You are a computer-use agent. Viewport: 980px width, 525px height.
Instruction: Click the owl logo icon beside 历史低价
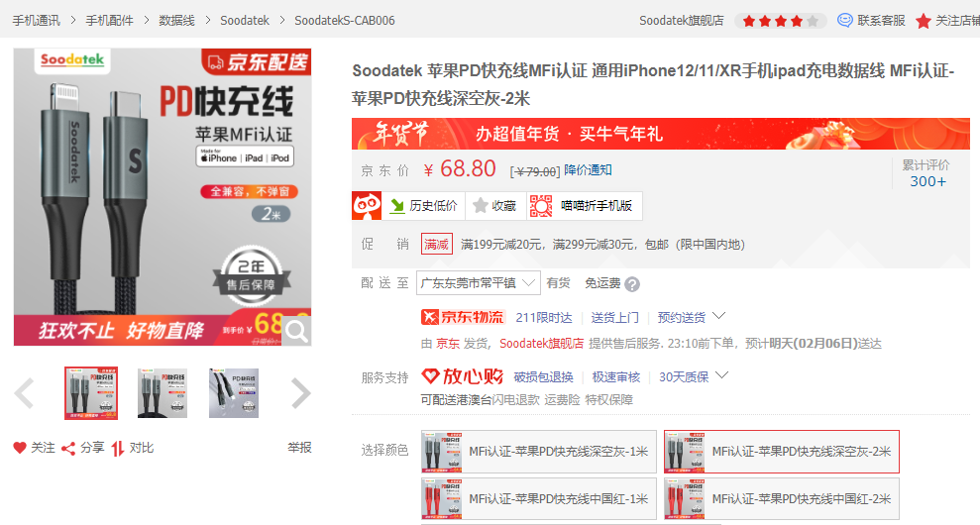pos(367,206)
